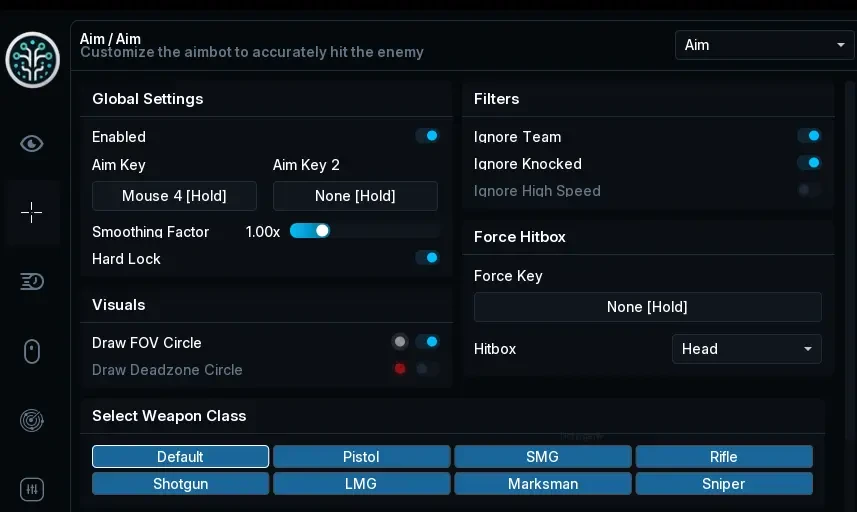Viewport: 857px width, 512px height.
Task: Select the Pistol weapon class tab
Action: tap(361, 456)
